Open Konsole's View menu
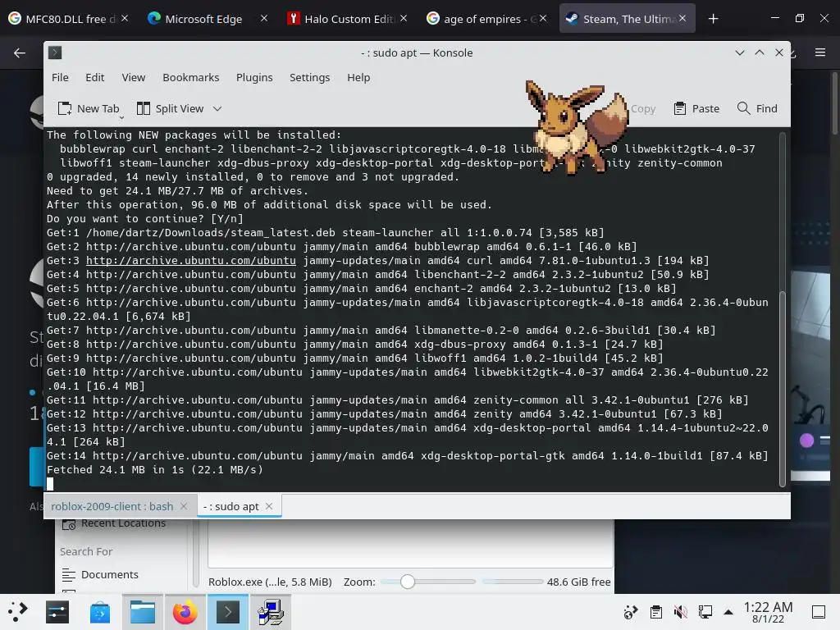Screen dimensions: 840x630 click(x=134, y=78)
